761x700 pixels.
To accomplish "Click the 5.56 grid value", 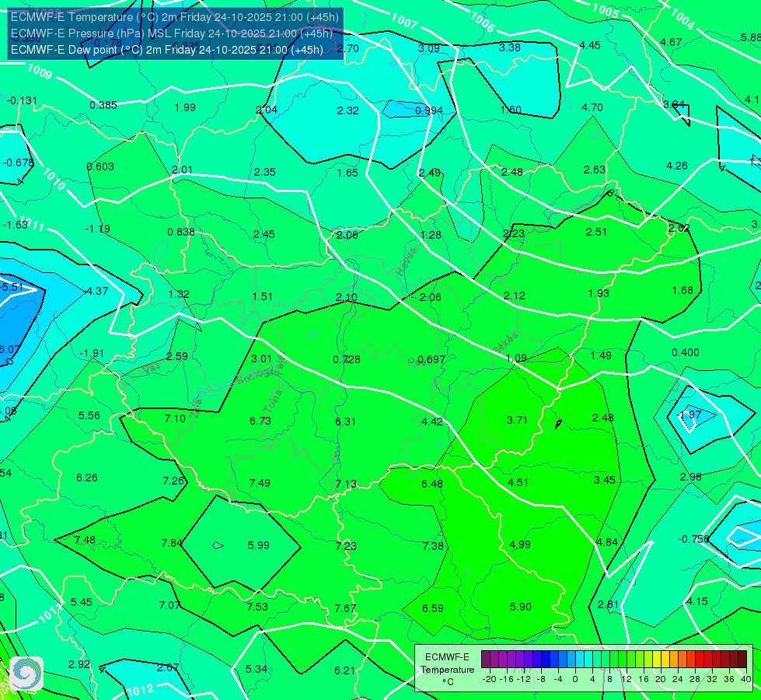I will pos(89,415).
